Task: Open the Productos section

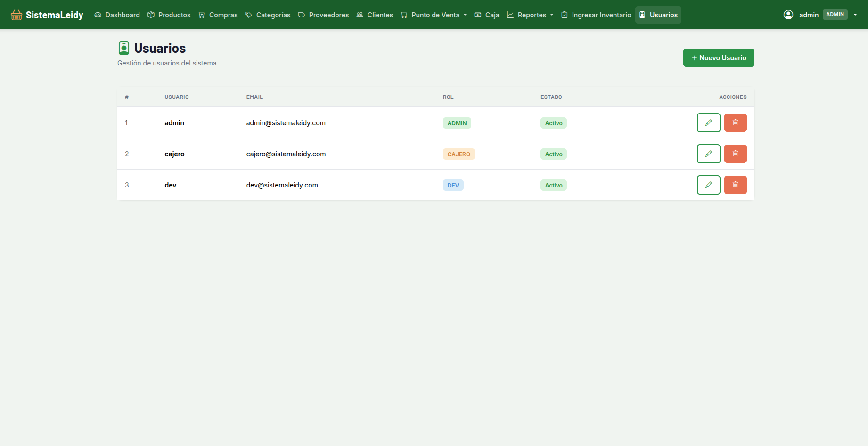Action: (x=169, y=15)
